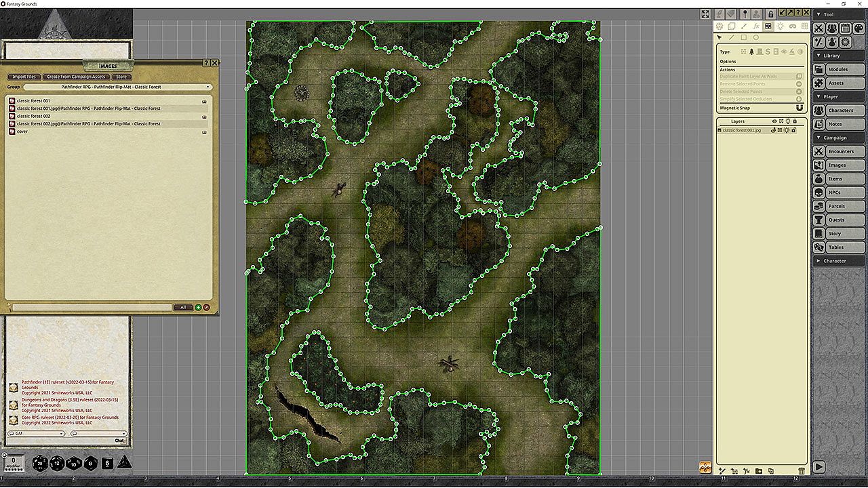Open the Colors palette tool icon
The height and width of the screenshot is (488, 868).
858,28
